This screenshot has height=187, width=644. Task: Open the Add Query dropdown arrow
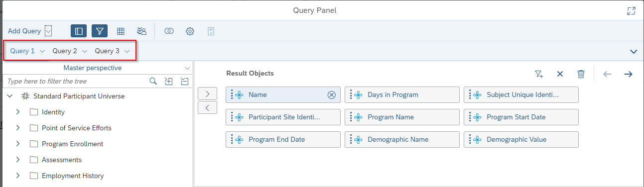[48, 31]
